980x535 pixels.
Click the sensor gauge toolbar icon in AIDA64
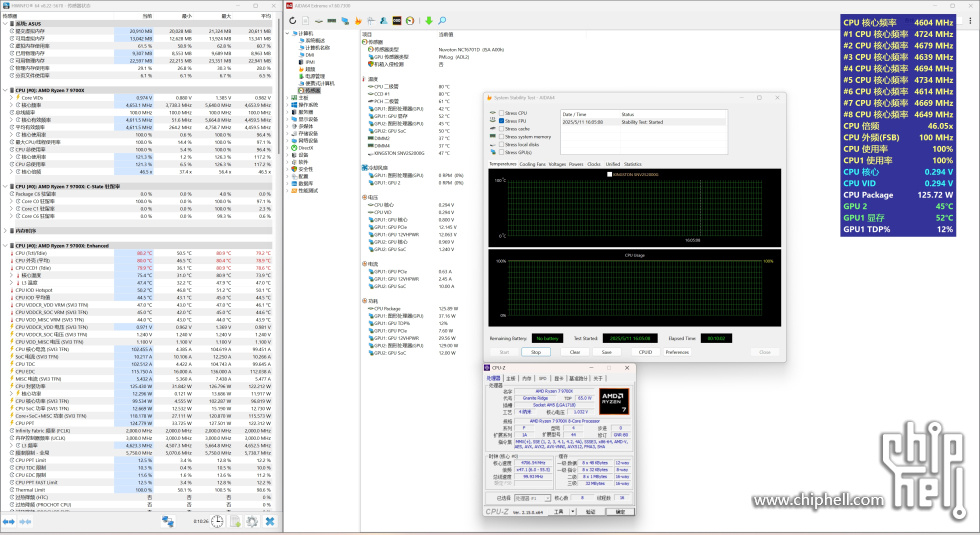(410, 21)
